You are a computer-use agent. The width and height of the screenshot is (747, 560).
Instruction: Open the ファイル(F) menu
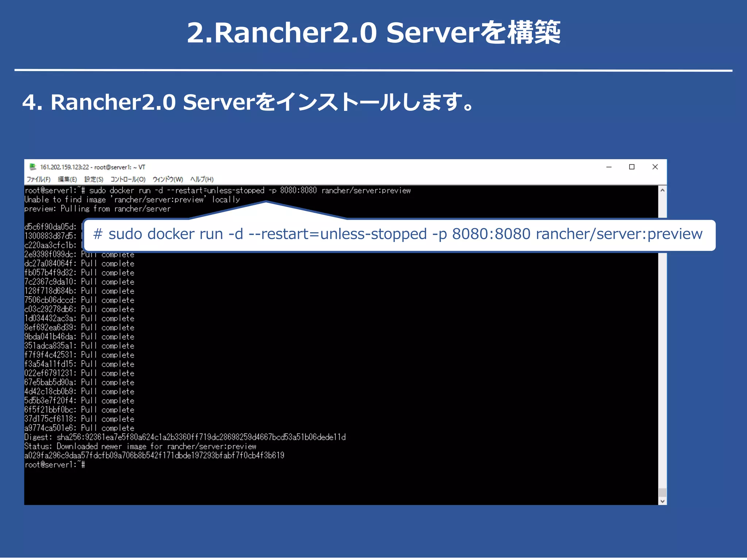(x=38, y=179)
